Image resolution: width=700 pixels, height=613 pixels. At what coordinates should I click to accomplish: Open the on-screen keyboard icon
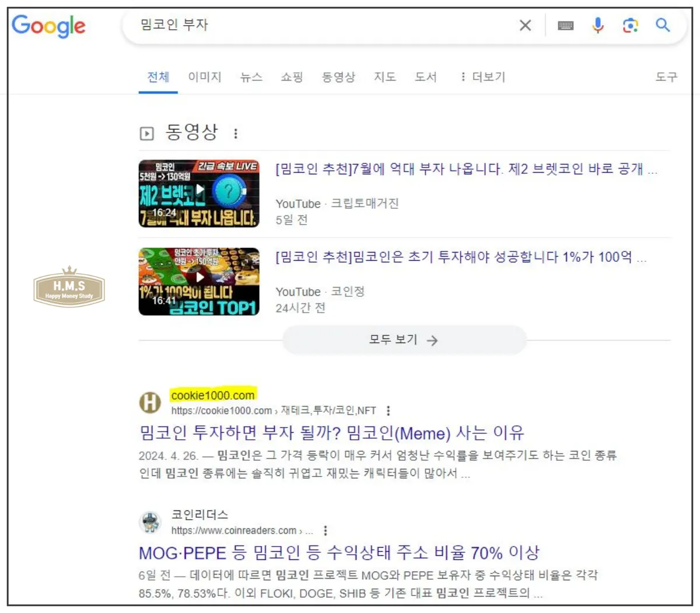(x=565, y=25)
